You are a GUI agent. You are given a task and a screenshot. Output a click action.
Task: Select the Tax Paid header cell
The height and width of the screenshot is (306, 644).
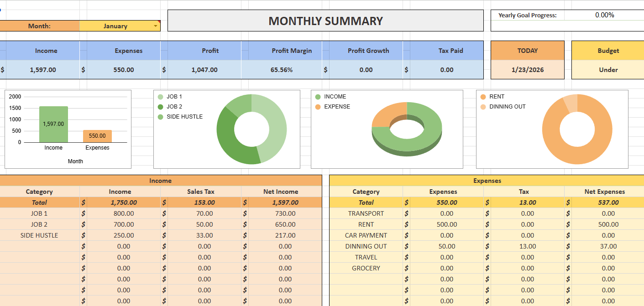click(x=450, y=51)
